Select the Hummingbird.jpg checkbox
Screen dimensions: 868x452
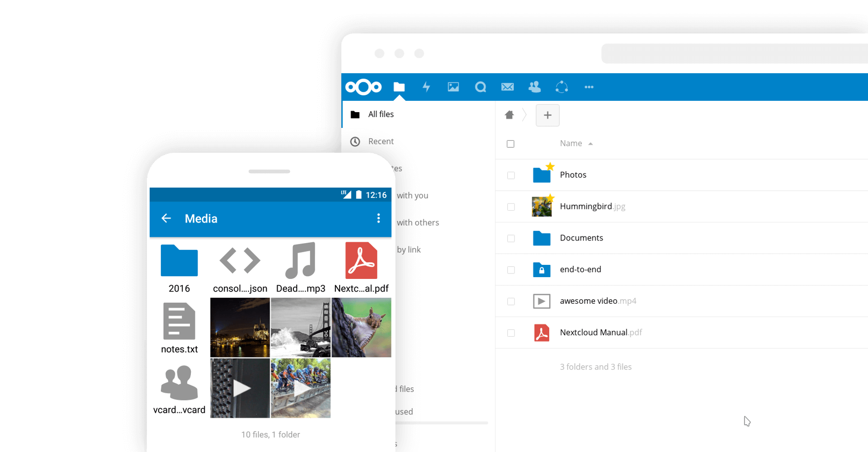(x=511, y=207)
